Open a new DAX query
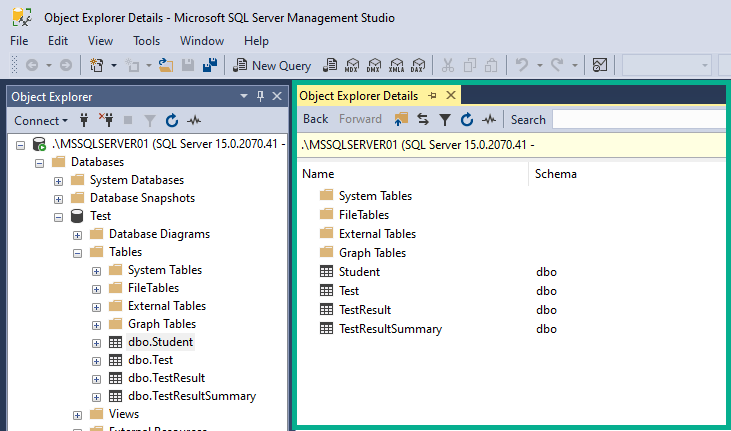Viewport: 731px width, 431px height. coord(418,65)
